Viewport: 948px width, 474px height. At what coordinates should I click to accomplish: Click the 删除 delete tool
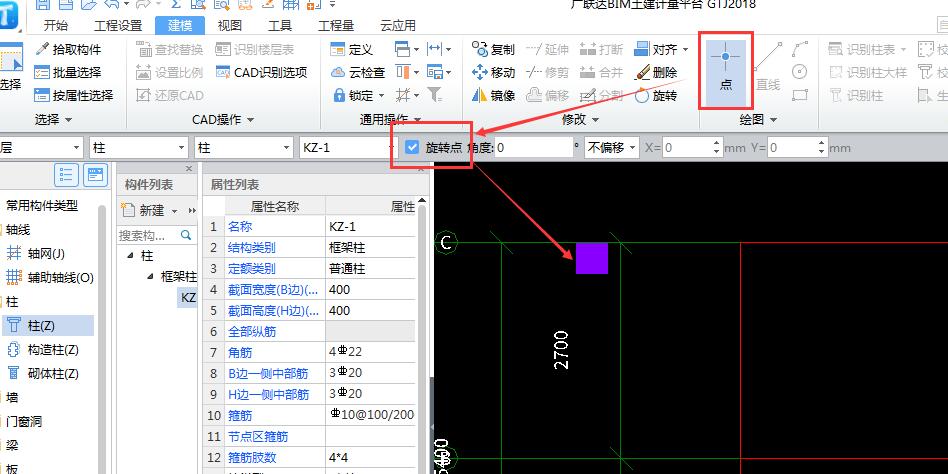pyautogui.click(x=656, y=73)
